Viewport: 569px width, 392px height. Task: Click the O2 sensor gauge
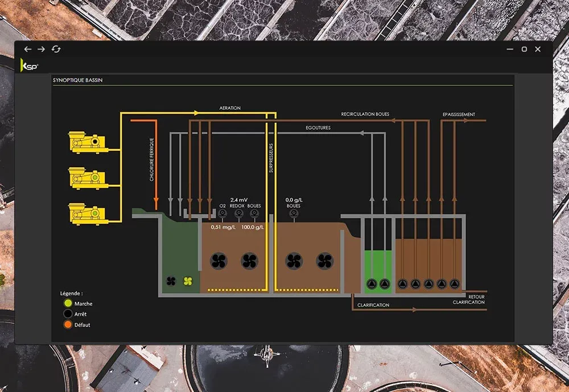222,214
